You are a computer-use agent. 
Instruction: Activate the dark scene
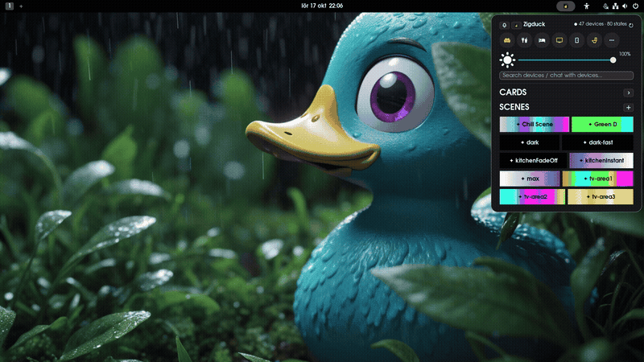click(530, 142)
